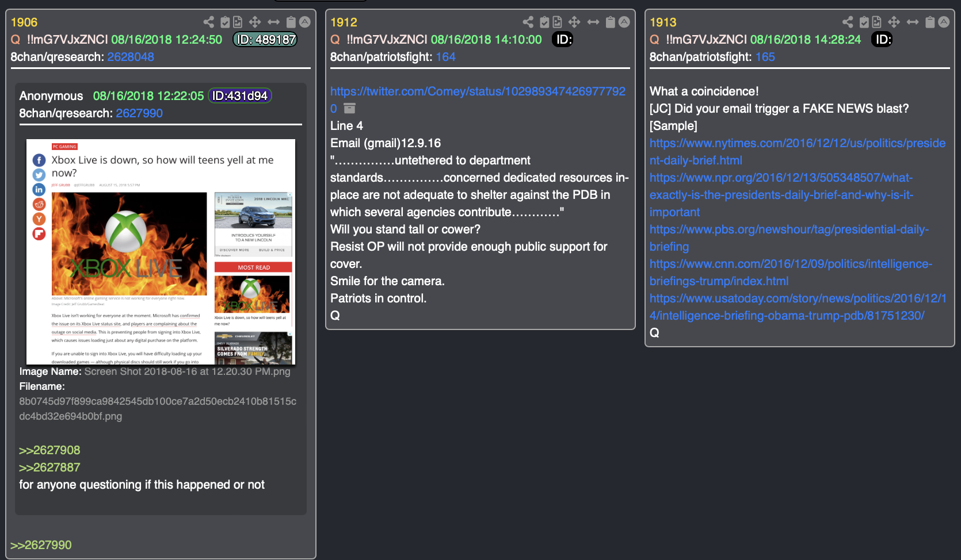
Task: Click the empty ID: badge on post 1912
Action: click(563, 40)
